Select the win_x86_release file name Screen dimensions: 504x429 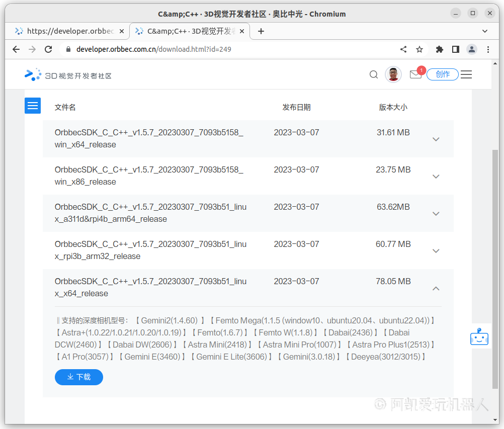click(x=149, y=176)
